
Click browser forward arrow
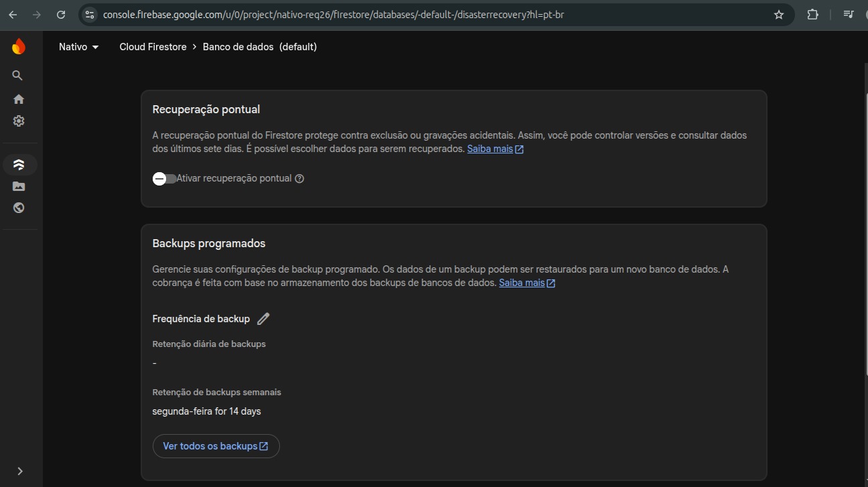37,14
